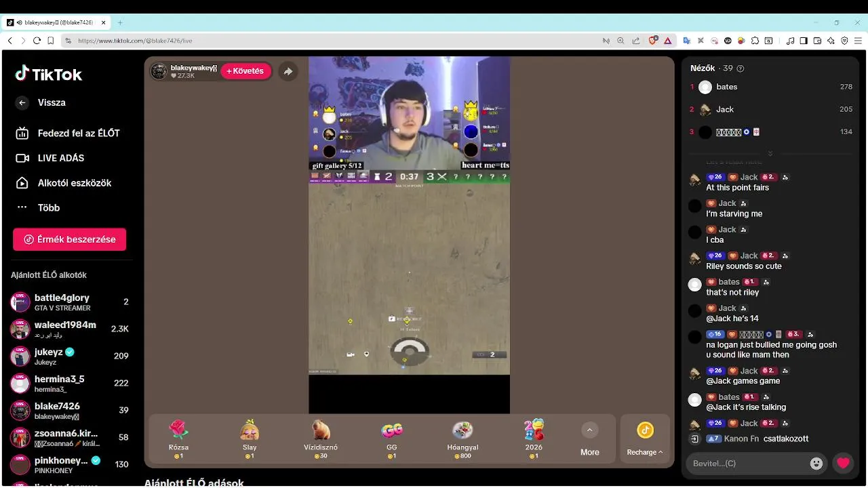Click the zoom magnifier icon in address bar
This screenshot has width=868, height=488.
(x=620, y=41)
